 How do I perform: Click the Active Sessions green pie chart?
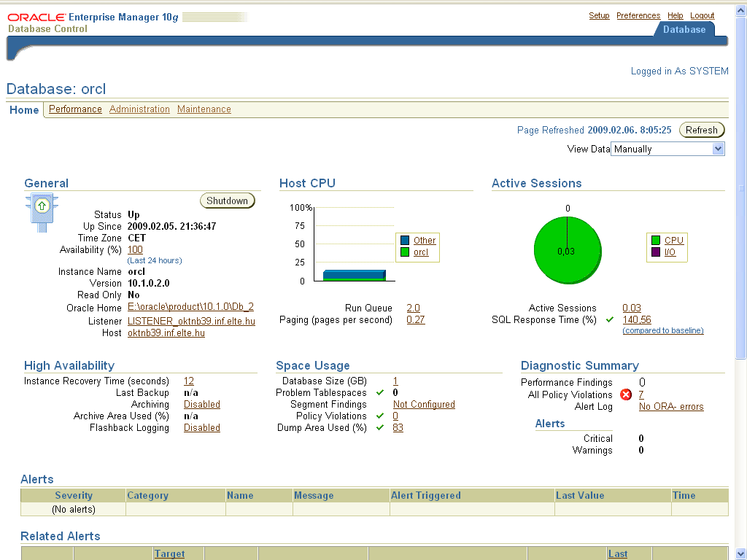[568, 251]
